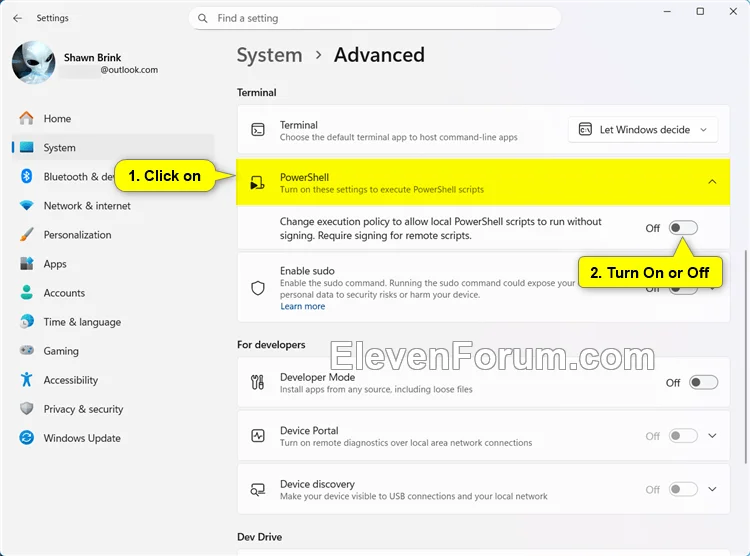Image resolution: width=750 pixels, height=556 pixels.
Task: Open Personalization settings
Action: [x=113, y=234]
